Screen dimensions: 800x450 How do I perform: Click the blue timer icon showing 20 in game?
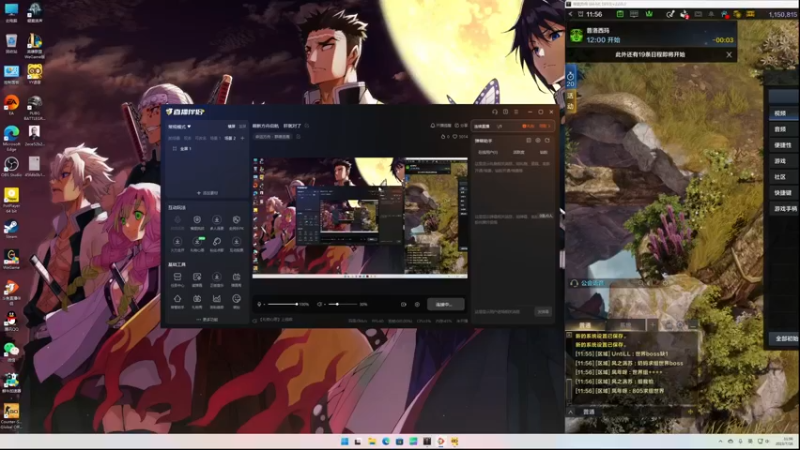570,79
